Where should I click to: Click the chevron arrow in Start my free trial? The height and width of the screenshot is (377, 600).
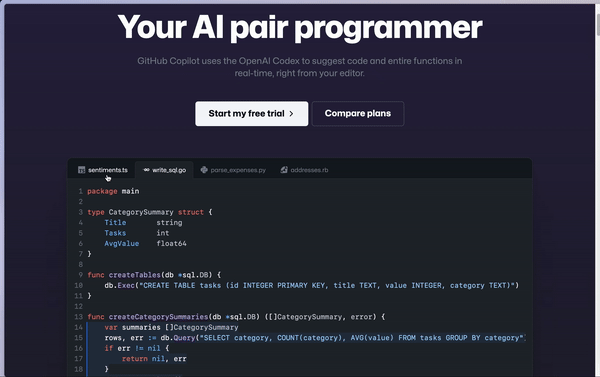pyautogui.click(x=291, y=114)
